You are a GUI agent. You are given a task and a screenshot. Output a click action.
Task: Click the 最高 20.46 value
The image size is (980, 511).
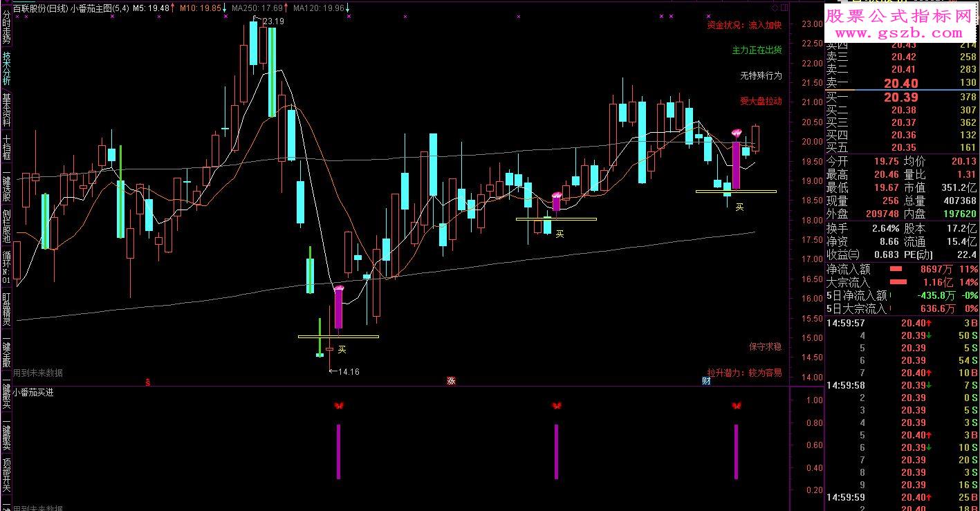[886, 175]
